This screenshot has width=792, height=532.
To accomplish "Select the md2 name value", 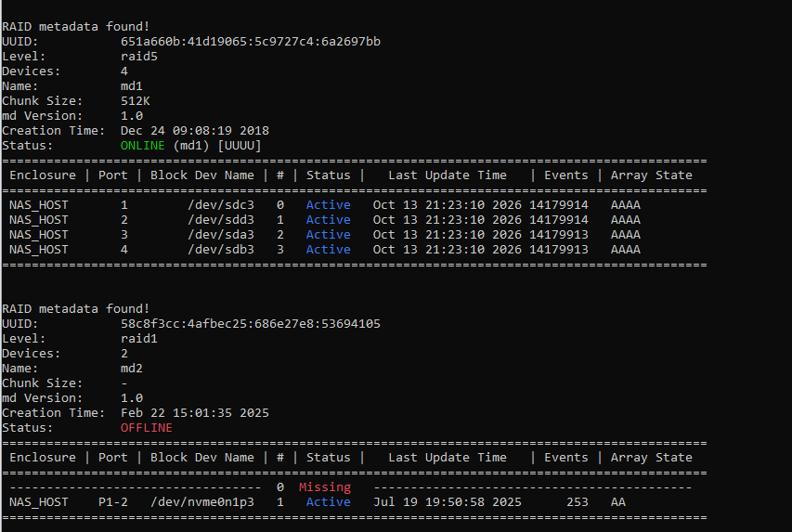I will point(131,369).
